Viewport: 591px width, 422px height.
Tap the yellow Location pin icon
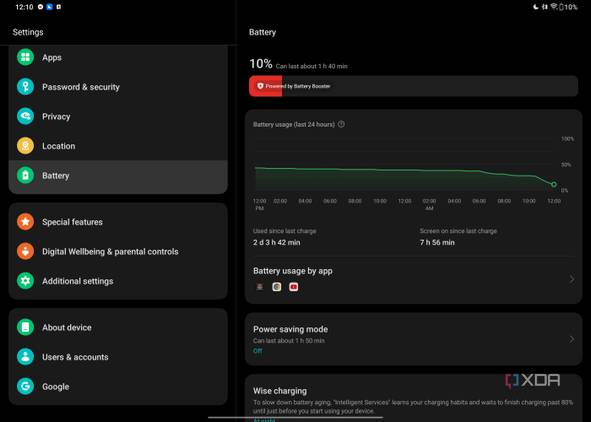coord(25,146)
